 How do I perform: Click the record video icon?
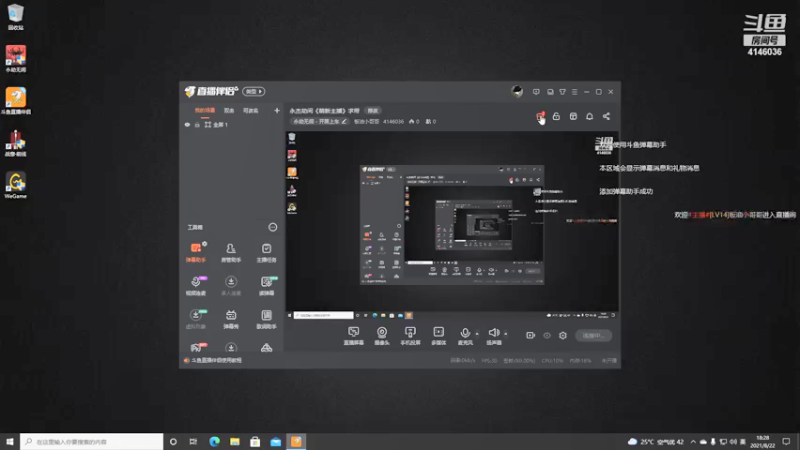coord(530,335)
